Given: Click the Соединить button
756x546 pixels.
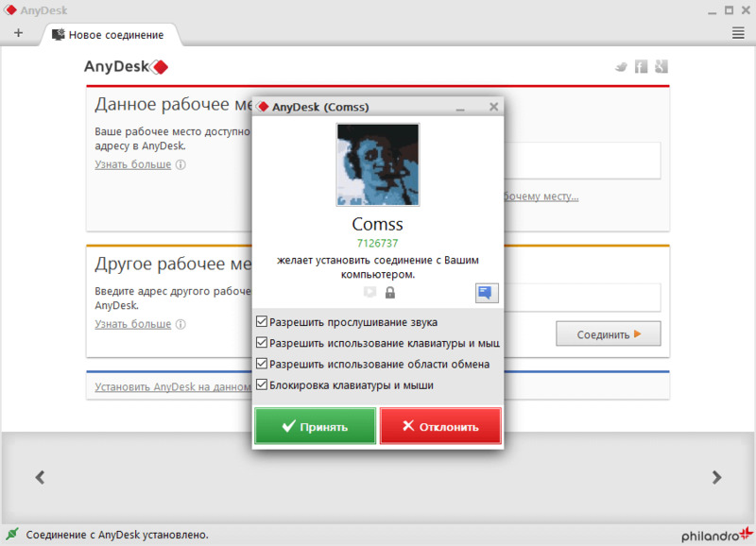Looking at the screenshot, I should [608, 334].
